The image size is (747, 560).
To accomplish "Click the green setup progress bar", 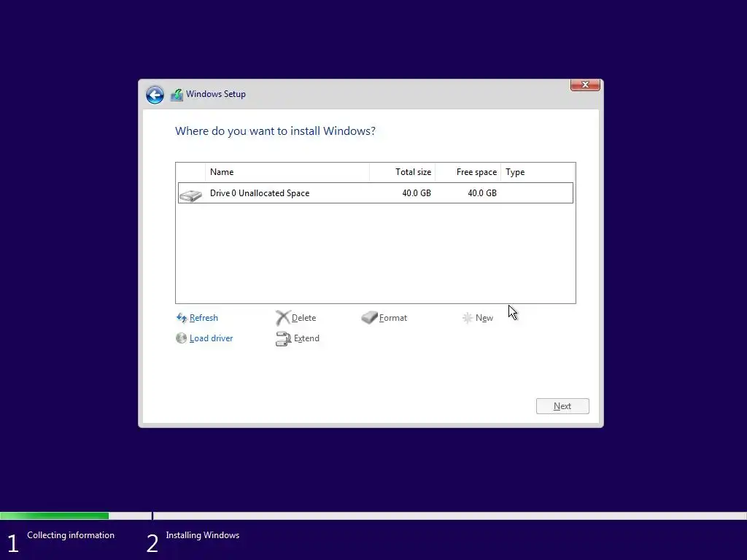I will point(54,516).
